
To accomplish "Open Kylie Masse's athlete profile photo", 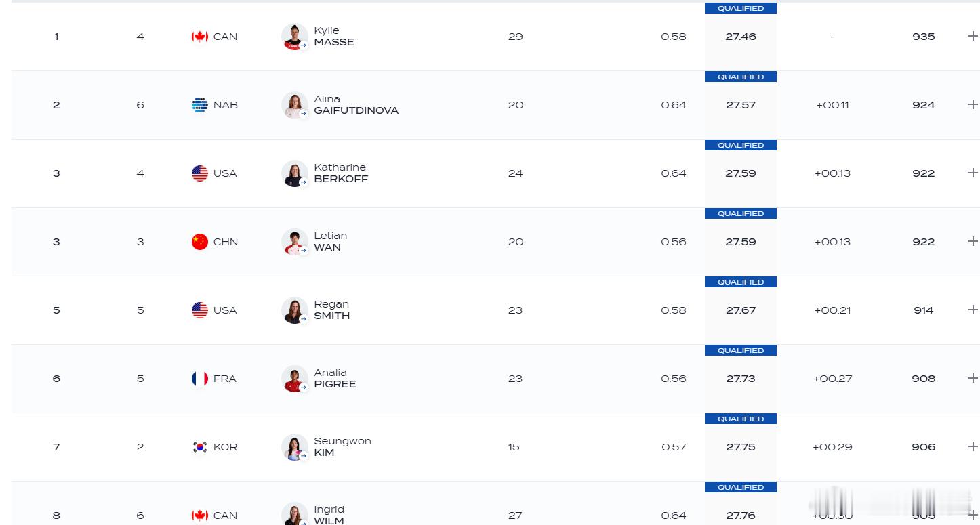I will pos(295,37).
